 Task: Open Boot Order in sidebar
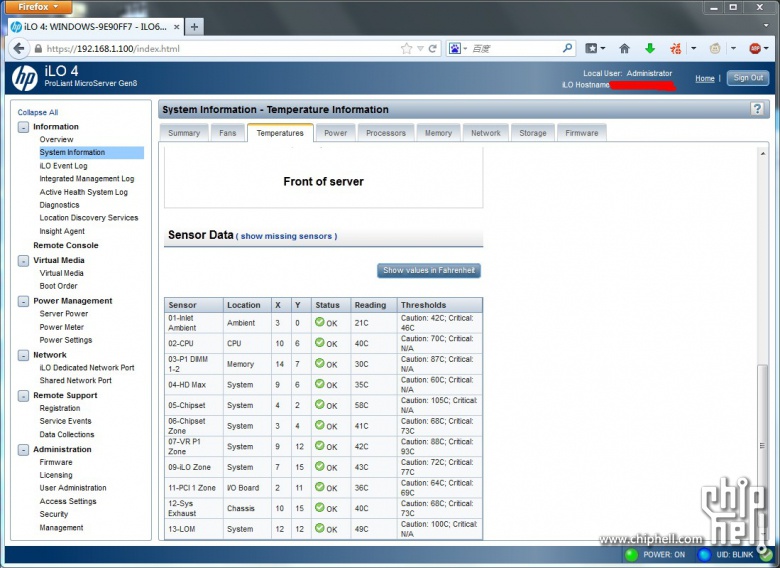[58, 286]
